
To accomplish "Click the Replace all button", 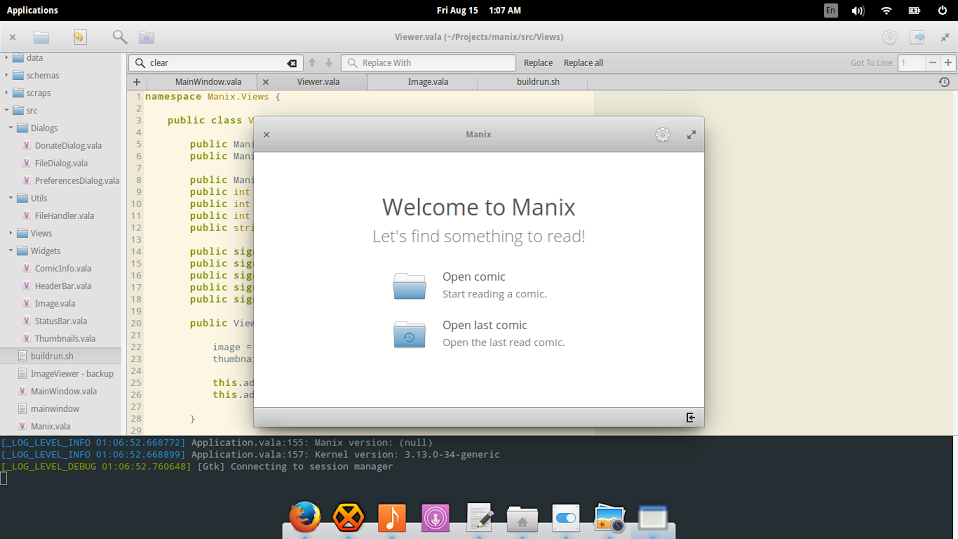I will click(583, 63).
